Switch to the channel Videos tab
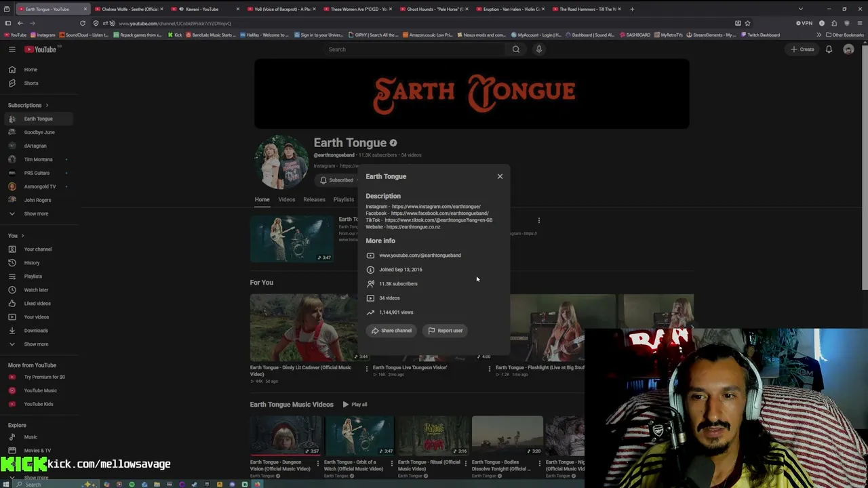 [x=287, y=200]
